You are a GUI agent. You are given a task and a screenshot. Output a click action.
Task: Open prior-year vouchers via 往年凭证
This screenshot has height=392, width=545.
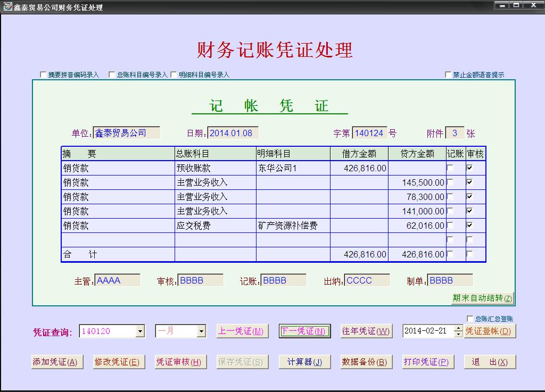tap(366, 331)
